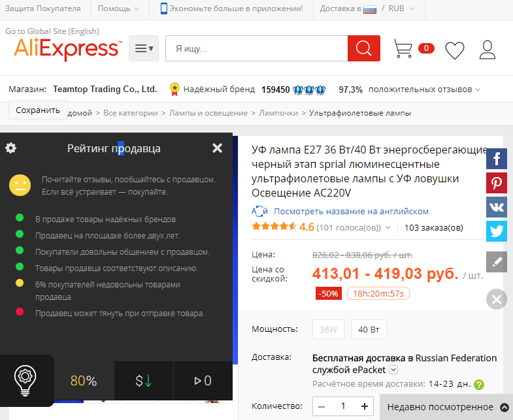Open 'Лампы и освещение' breadcrumb
This screenshot has height=420, width=513.
208,113
